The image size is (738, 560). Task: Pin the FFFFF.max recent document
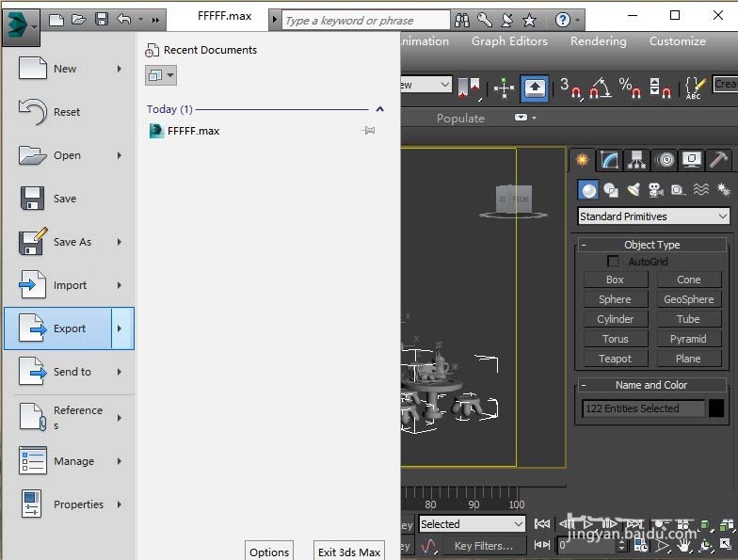(369, 130)
